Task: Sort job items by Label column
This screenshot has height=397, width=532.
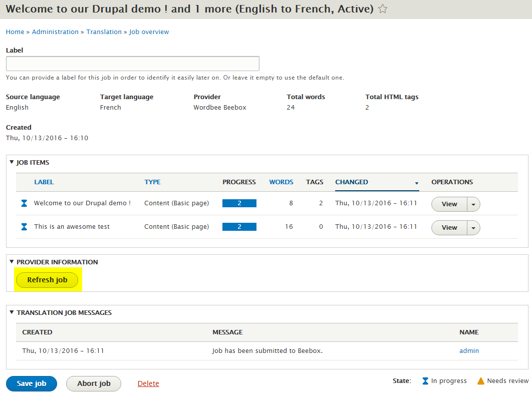Action: coord(44,182)
